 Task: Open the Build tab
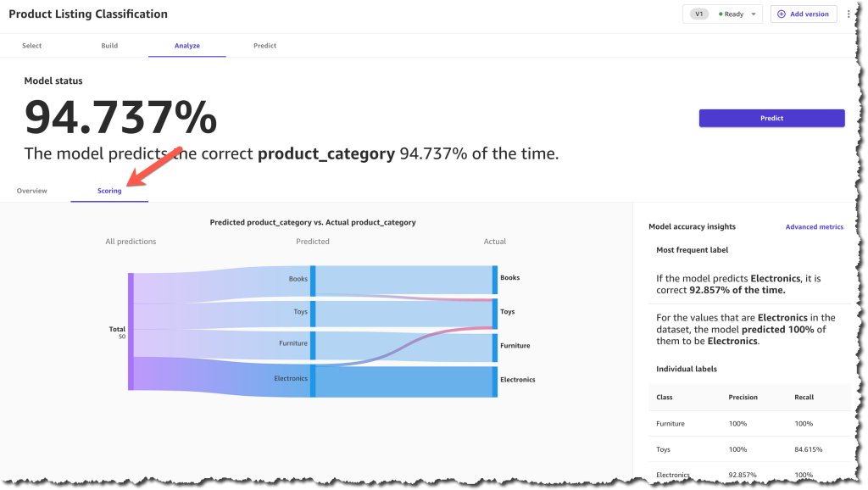click(109, 46)
